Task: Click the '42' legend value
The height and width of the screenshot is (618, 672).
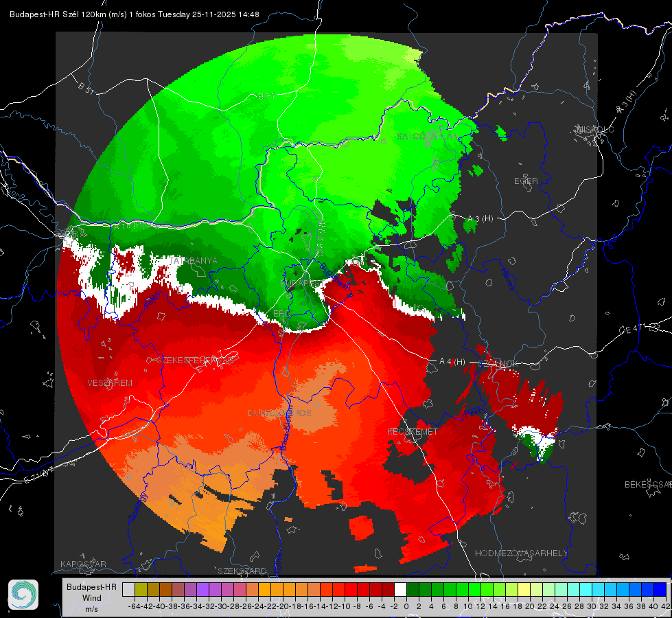Action: point(666,606)
